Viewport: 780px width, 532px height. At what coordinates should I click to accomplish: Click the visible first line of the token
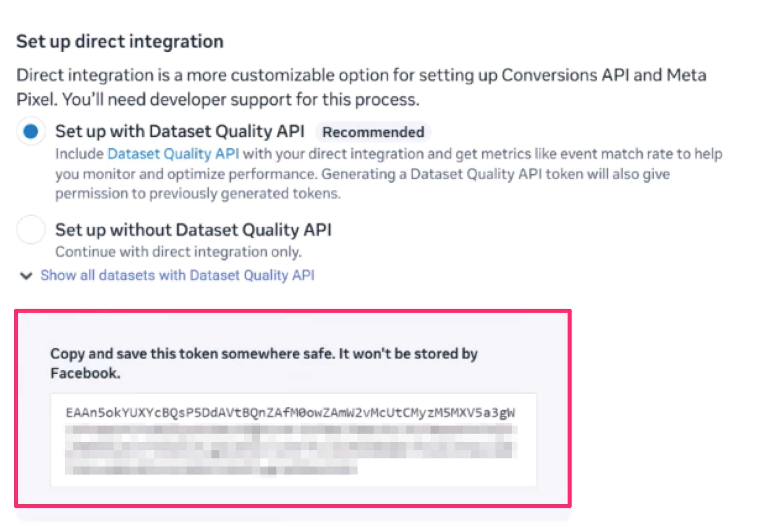point(290,413)
